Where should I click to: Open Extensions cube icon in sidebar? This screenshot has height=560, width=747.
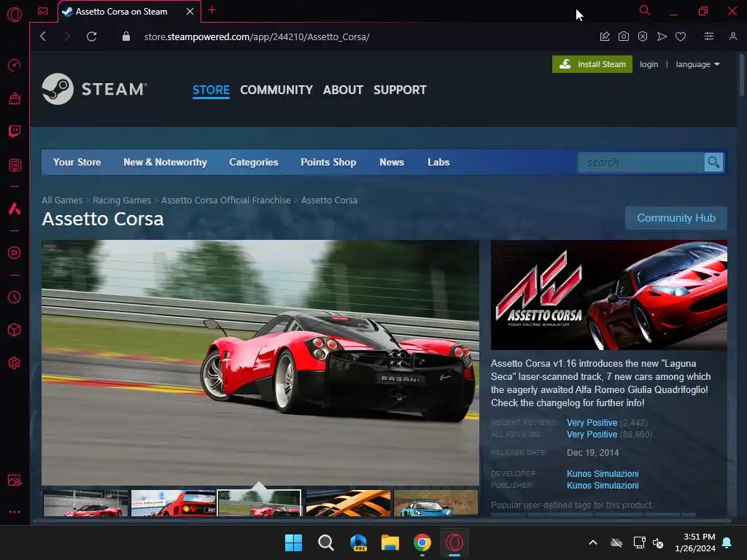pyautogui.click(x=15, y=330)
